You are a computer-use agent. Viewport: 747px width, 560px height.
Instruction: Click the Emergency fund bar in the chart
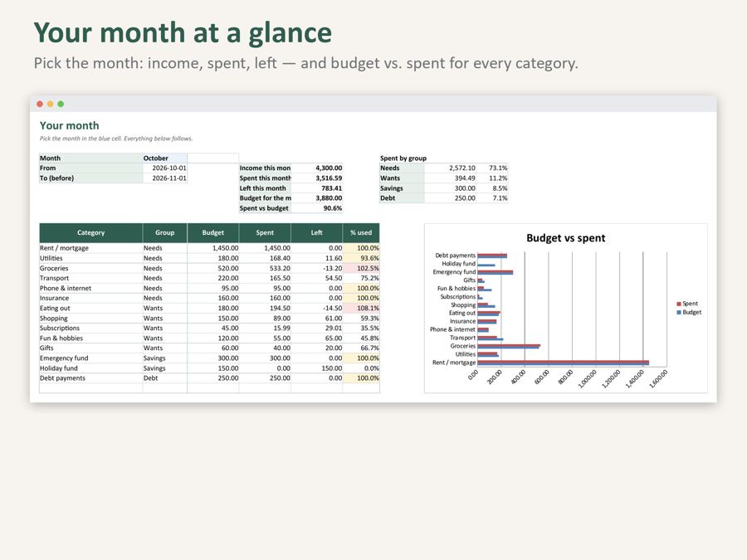coord(496,272)
